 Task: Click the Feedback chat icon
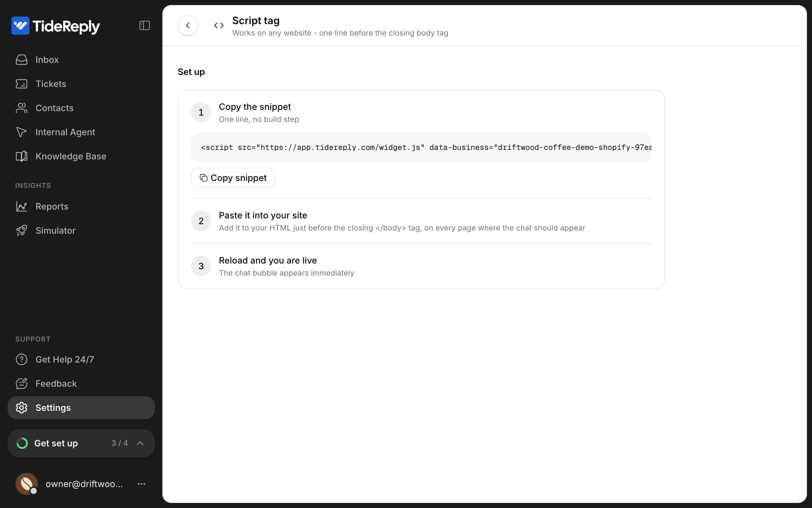click(22, 384)
